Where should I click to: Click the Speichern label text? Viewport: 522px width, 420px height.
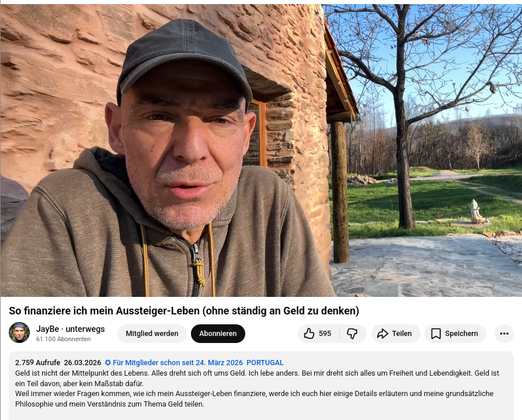click(461, 334)
